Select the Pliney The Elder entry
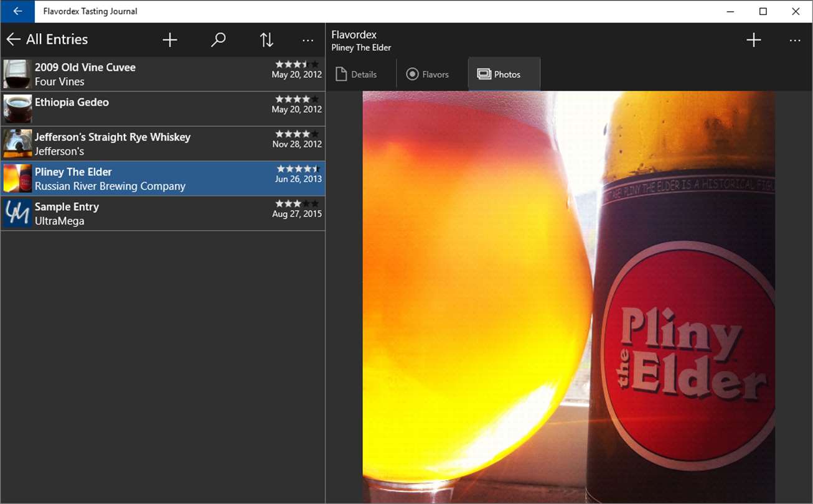The width and height of the screenshot is (813, 504). [x=162, y=179]
